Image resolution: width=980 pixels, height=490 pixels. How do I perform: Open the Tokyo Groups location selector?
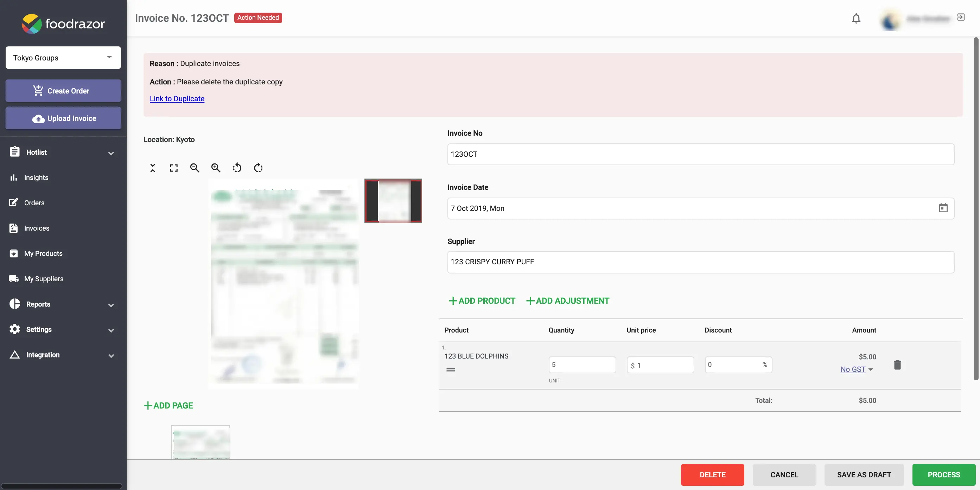(63, 58)
